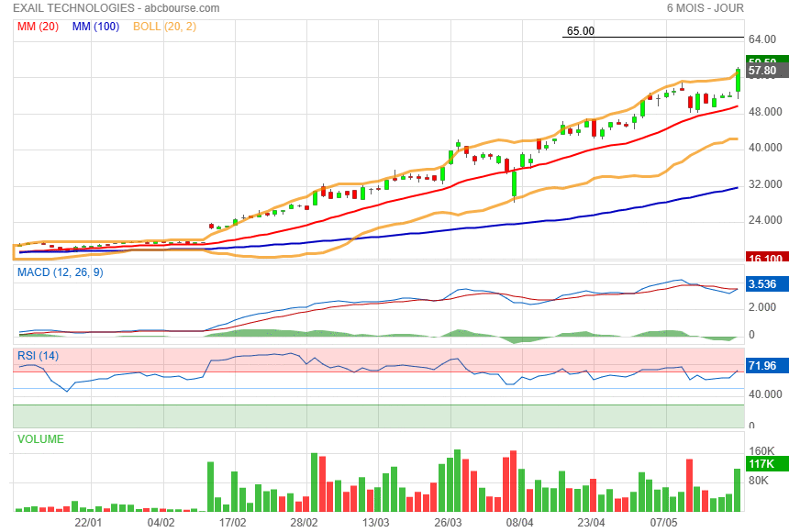Image resolution: width=789 pixels, height=532 pixels.
Task: Click the 64.00 price axis label
Action: tap(762, 39)
